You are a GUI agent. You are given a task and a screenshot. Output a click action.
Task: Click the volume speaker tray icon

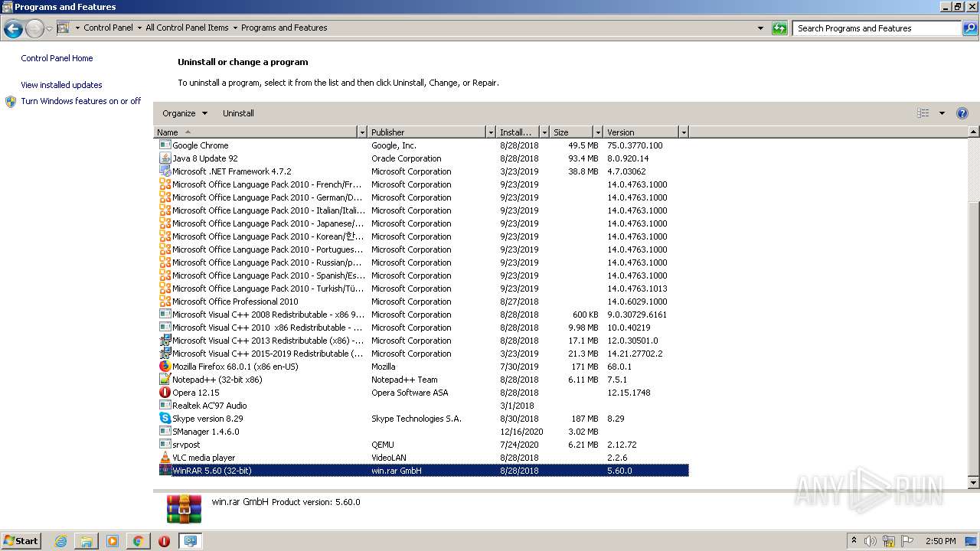[871, 541]
